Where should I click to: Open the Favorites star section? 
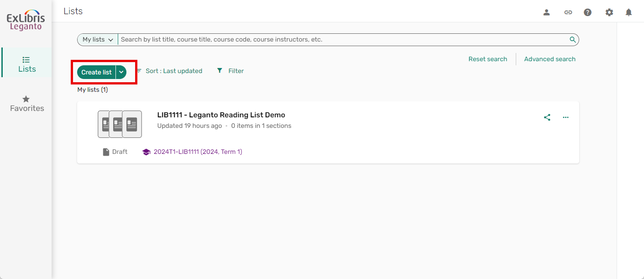[x=26, y=102]
